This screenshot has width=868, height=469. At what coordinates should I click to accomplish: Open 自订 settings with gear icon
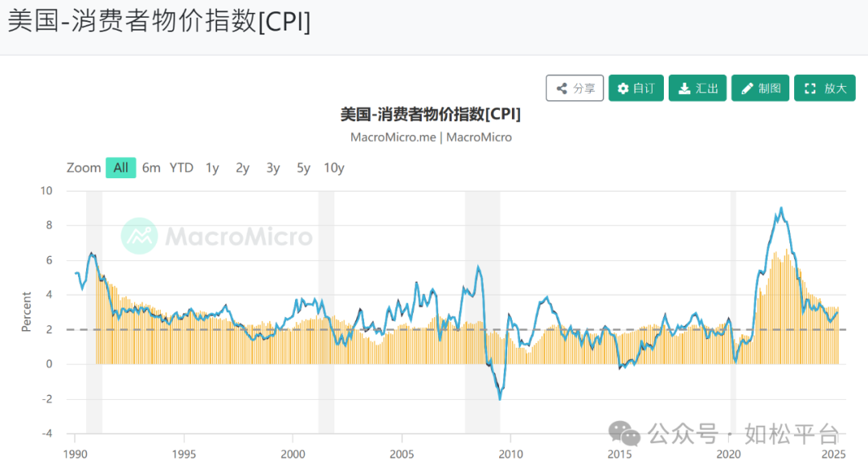click(636, 88)
